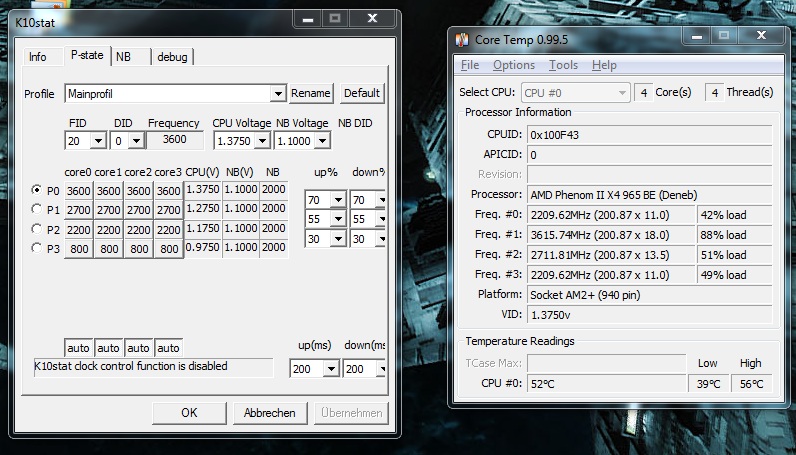Confirm with the OK button in K10stat
This screenshot has width=796, height=455.
(189, 413)
